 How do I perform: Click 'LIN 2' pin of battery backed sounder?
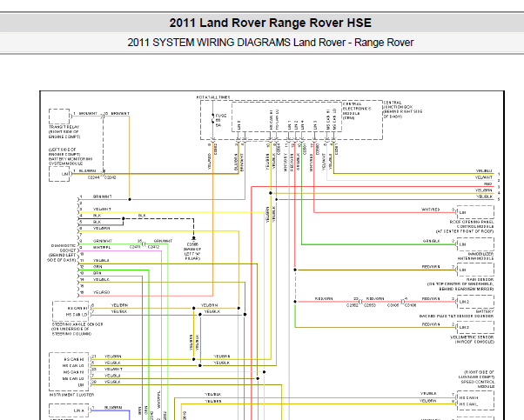[465, 302]
